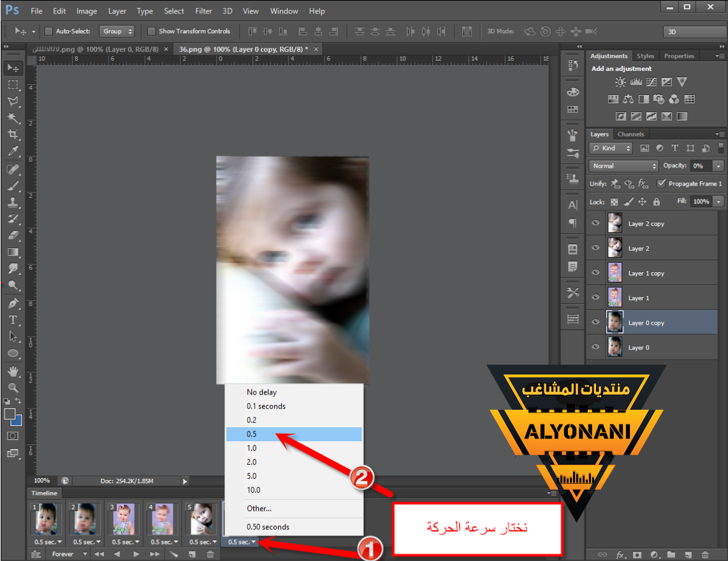Add a Brightness/Contrast adjustment

coord(620,82)
